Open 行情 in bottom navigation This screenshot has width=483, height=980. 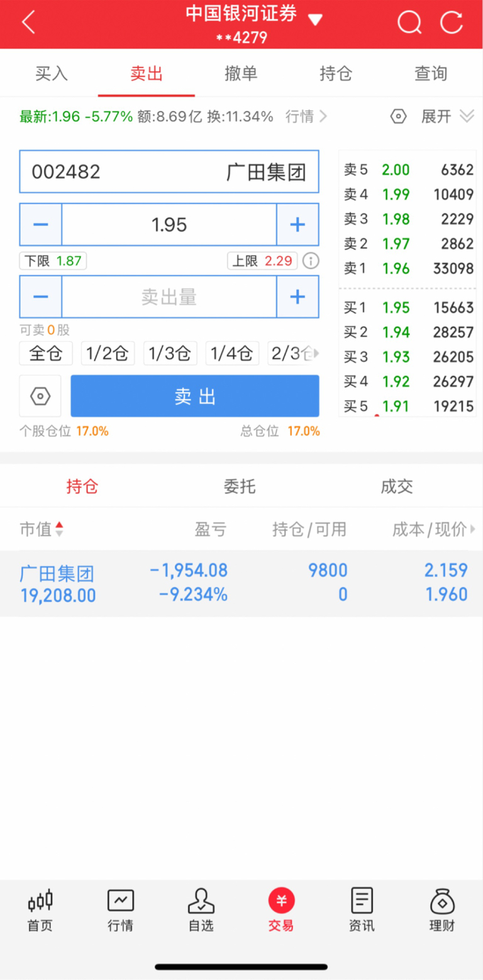[x=120, y=910]
